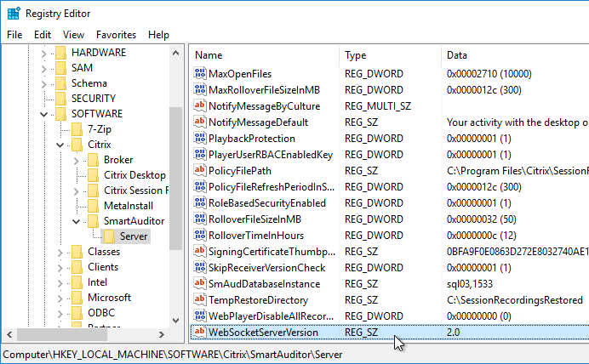589x364 pixels.
Task: Click the DWORD icon beside PlayerUserRBACEnabledKey
Action: (200, 154)
